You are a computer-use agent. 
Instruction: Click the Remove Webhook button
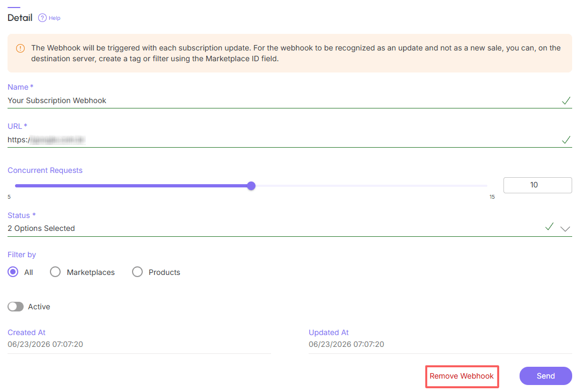[462, 376]
